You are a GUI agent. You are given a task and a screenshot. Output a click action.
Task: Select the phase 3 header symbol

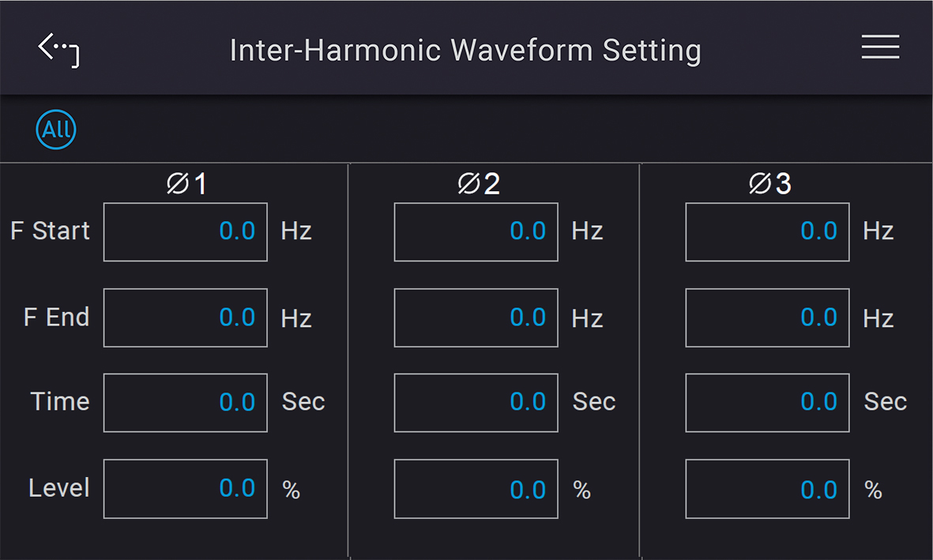pyautogui.click(x=770, y=183)
